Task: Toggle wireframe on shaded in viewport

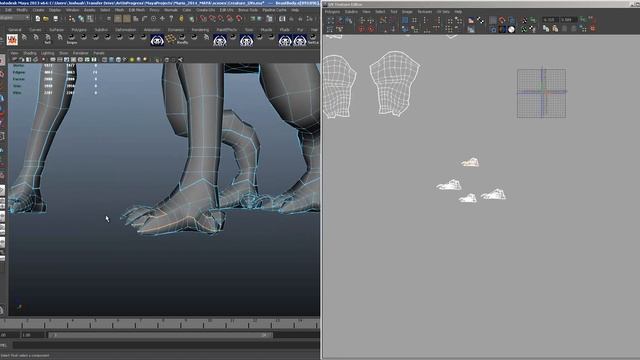Action: (x=118, y=59)
